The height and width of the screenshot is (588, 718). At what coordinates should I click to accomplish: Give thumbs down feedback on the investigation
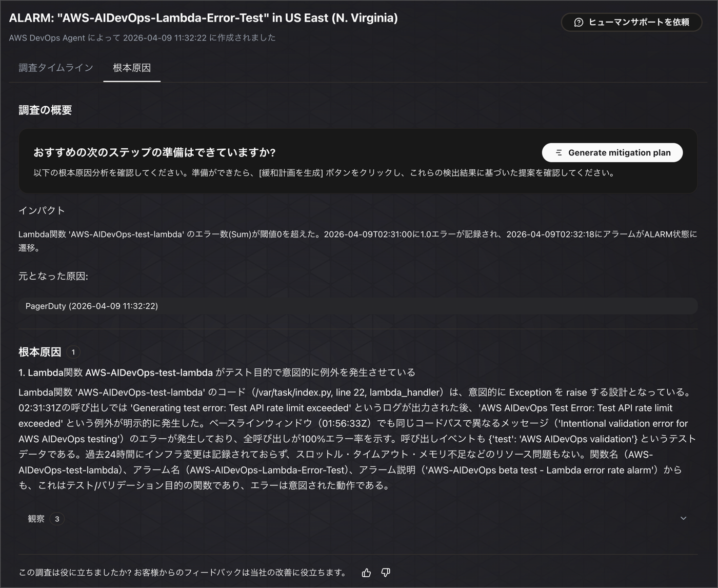(x=385, y=572)
